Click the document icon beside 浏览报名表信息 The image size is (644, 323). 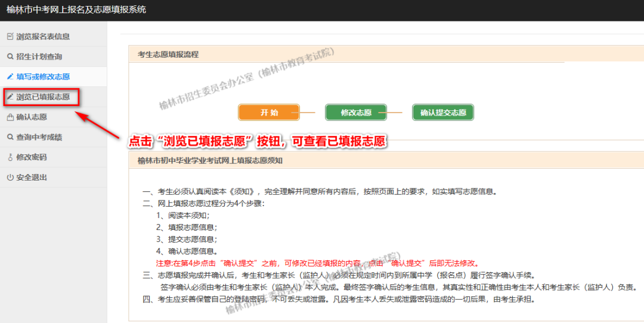[10, 36]
